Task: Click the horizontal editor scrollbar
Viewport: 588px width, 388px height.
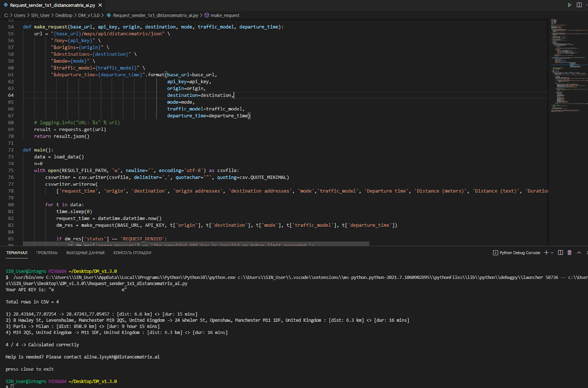Action: [x=196, y=244]
